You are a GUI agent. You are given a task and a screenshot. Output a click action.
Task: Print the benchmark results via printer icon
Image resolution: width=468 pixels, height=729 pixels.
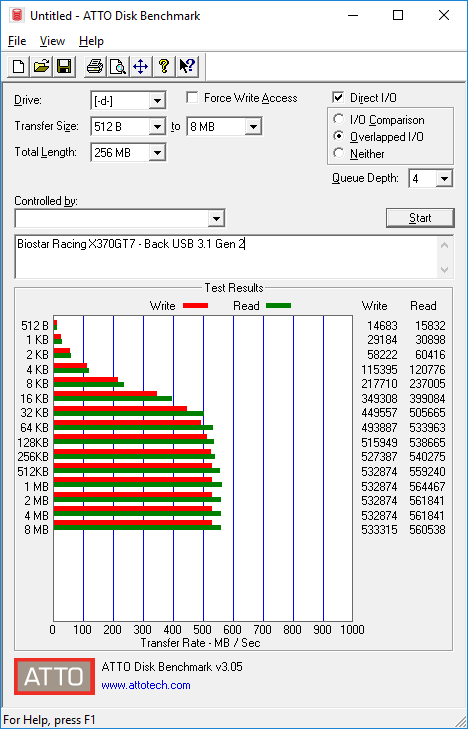(95, 66)
